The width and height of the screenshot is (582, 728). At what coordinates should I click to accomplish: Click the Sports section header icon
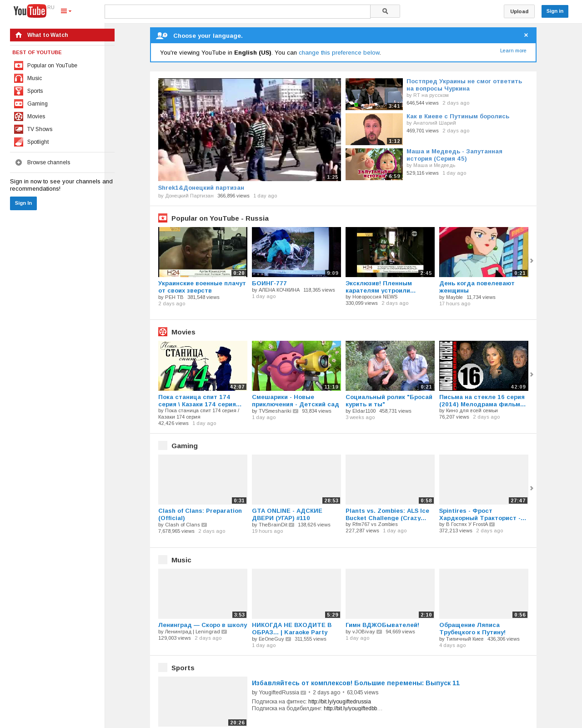pos(163,667)
